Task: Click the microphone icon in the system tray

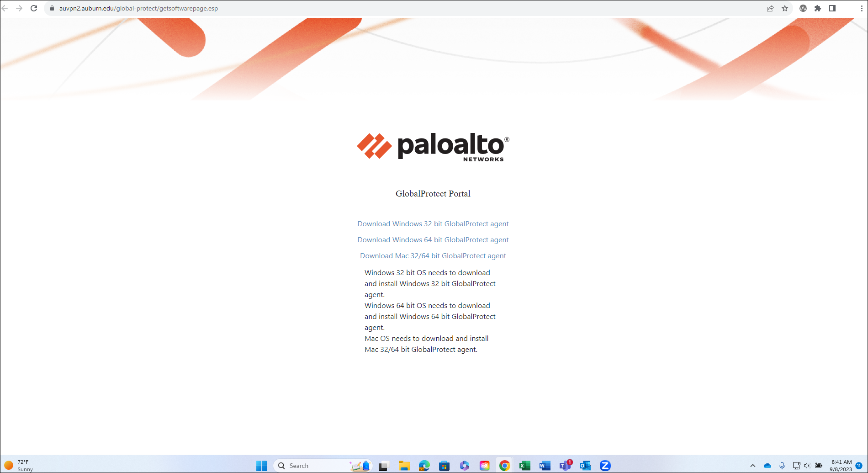Action: pyautogui.click(x=783, y=465)
